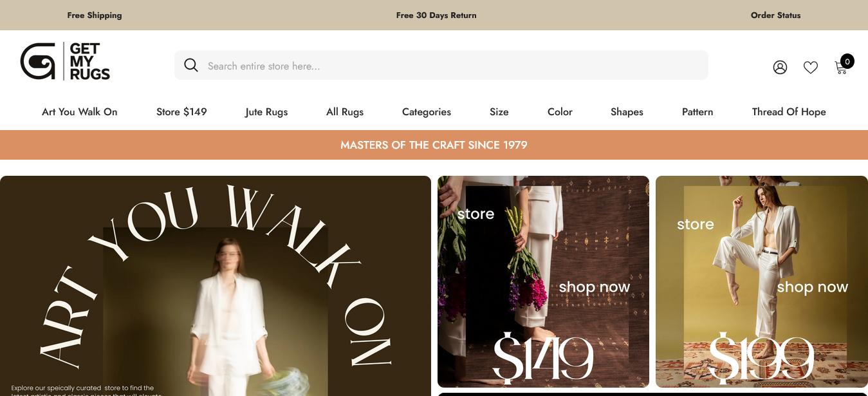Open the shopping cart icon
The width and height of the screenshot is (868, 396).
(x=841, y=67)
